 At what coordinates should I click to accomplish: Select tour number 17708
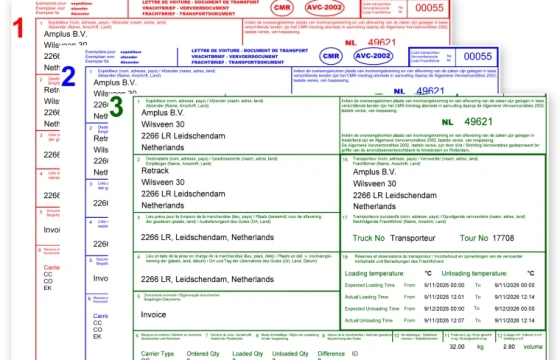[503, 238]
